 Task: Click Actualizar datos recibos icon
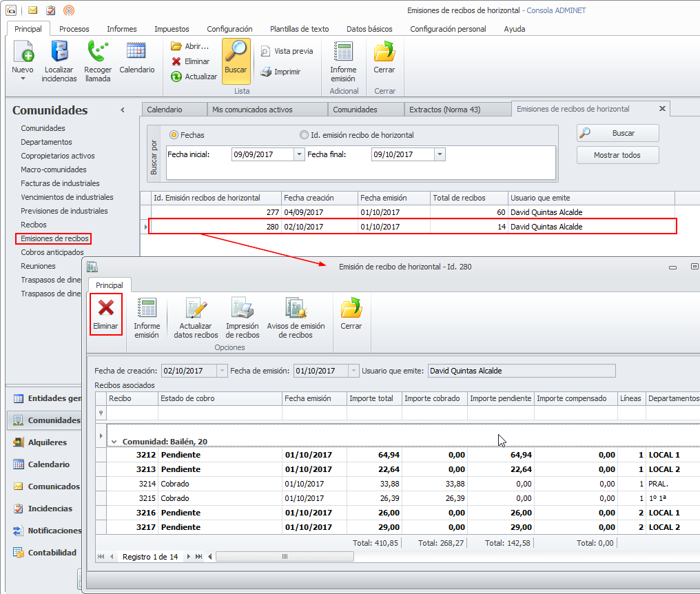(x=196, y=309)
